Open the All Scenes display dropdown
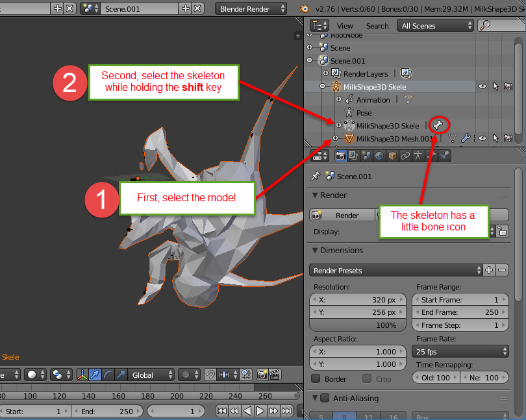Image resolution: width=526 pixels, height=420 pixels. tap(435, 26)
